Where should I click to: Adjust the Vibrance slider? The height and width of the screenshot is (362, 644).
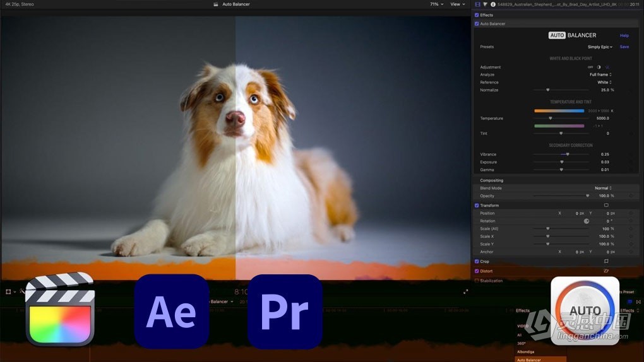click(561, 155)
